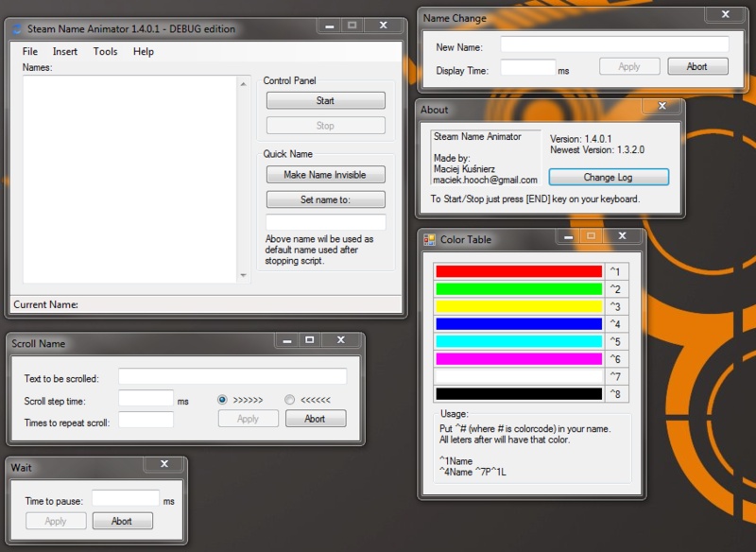Screen dimensions: 756x552
Task: Open the File menu
Action: click(x=30, y=52)
